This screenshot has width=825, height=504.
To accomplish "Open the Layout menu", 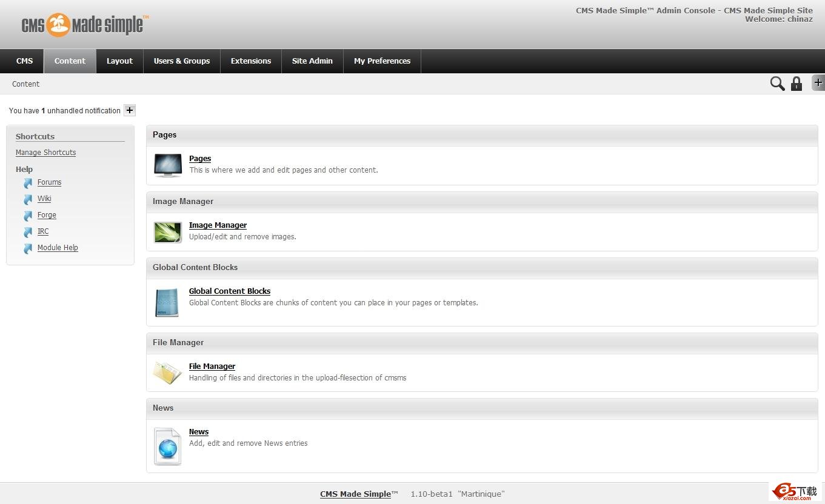I will (119, 61).
